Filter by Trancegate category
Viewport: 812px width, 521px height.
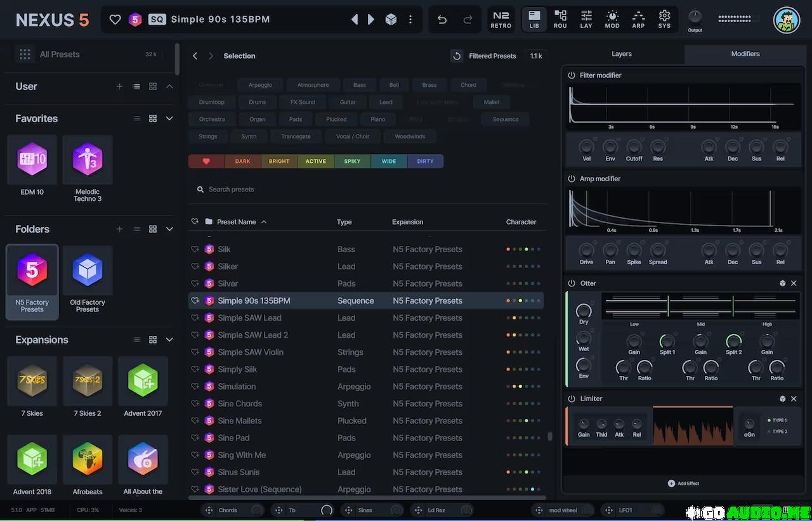pyautogui.click(x=296, y=136)
